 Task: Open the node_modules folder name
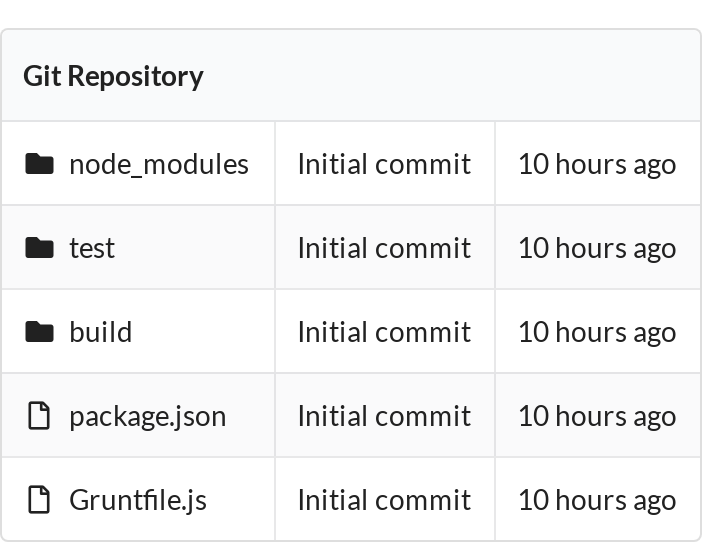pyautogui.click(x=159, y=164)
